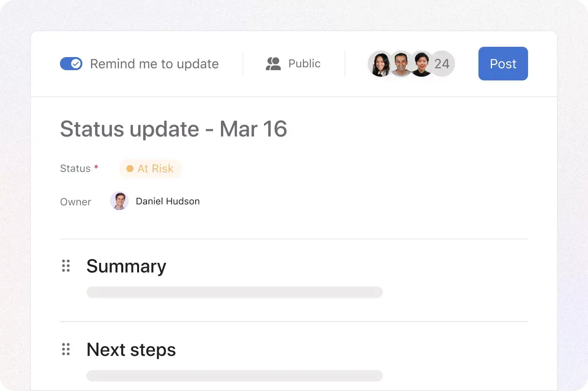Disable the Remind me to update toggle
Viewport: 588px width, 391px height.
[71, 63]
